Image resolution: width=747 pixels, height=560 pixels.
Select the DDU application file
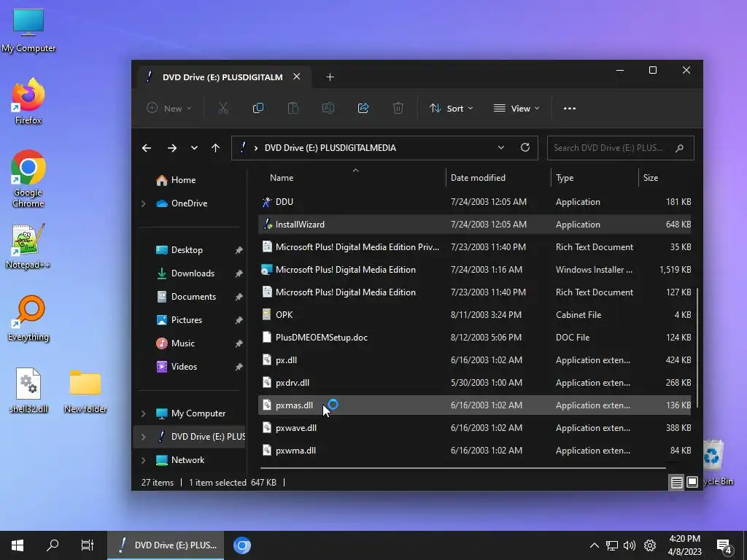coord(474,202)
